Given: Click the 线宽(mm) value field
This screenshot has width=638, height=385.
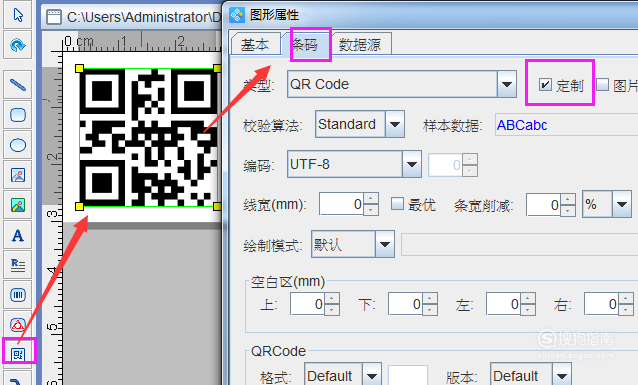Looking at the screenshot, I should (x=342, y=204).
